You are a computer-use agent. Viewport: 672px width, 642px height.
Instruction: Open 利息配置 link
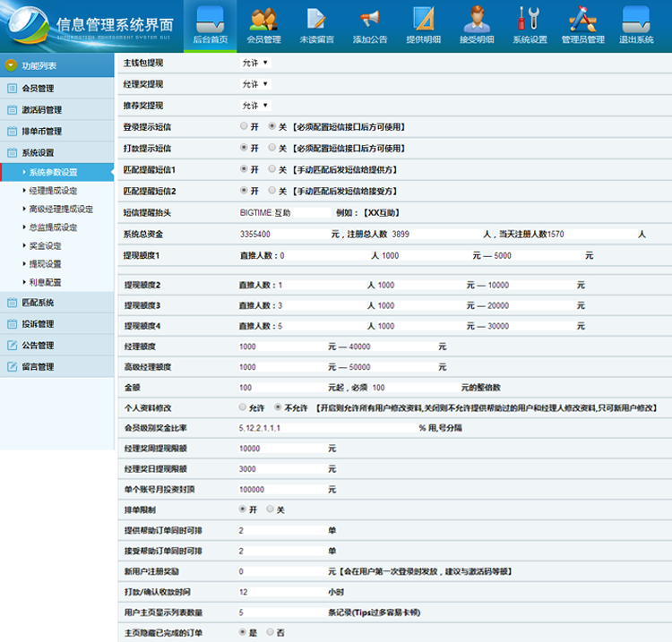(45, 283)
